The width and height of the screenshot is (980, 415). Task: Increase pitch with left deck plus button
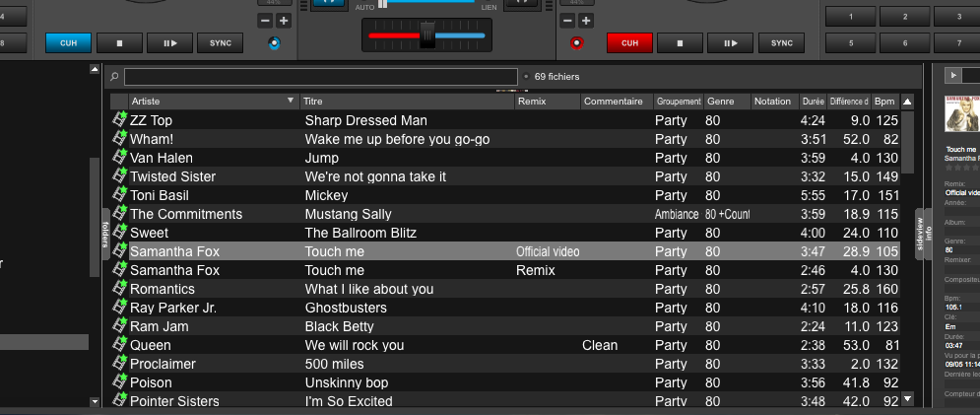(284, 21)
